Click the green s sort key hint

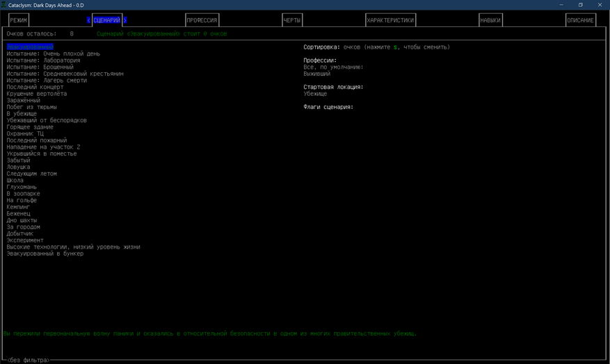click(x=395, y=47)
